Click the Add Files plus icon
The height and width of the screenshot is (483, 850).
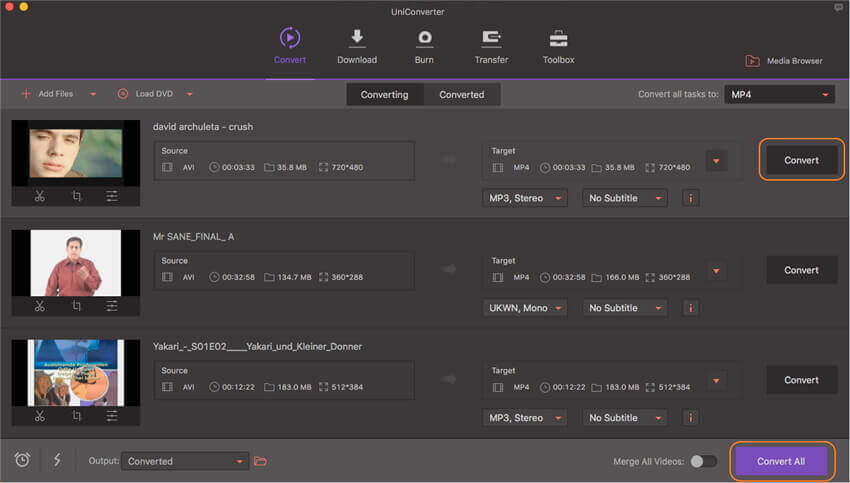pyautogui.click(x=25, y=94)
